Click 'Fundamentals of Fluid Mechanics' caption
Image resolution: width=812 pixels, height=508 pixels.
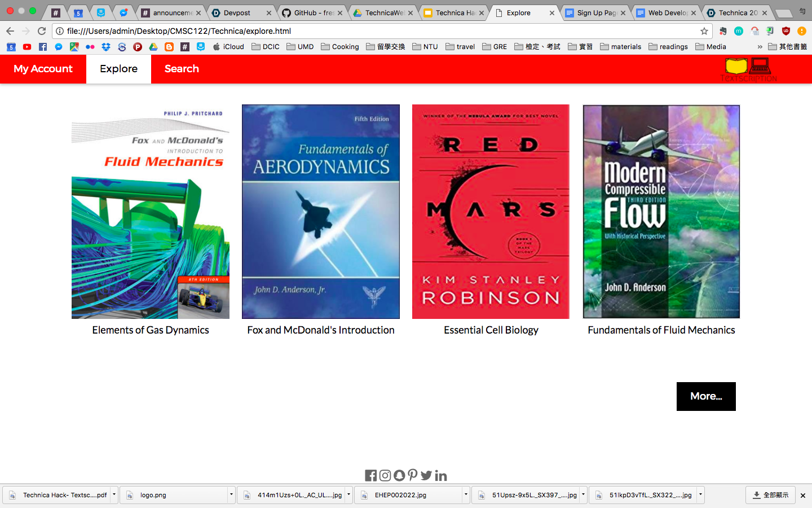[661, 330]
